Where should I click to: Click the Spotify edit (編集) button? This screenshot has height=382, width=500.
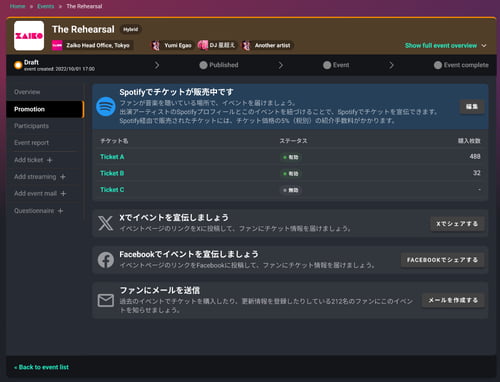(472, 107)
